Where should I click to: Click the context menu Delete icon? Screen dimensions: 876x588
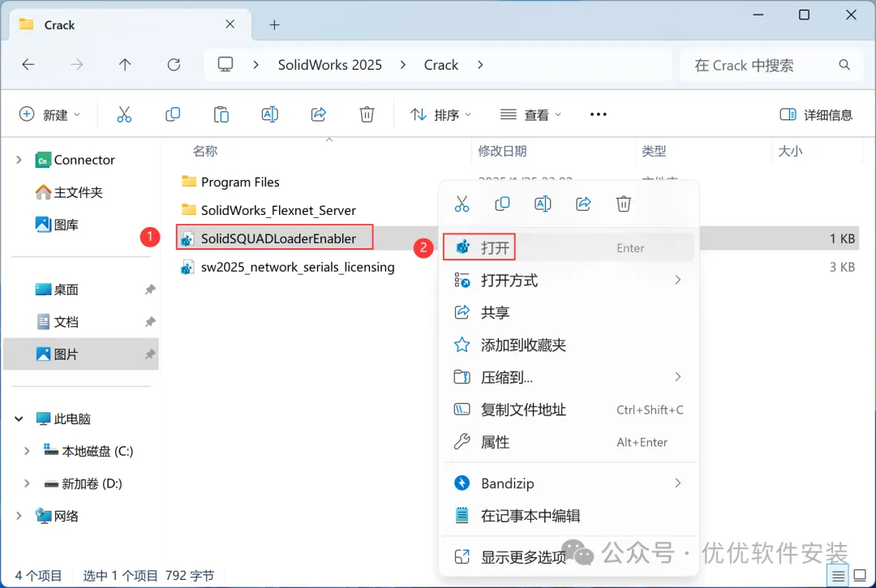pos(624,204)
